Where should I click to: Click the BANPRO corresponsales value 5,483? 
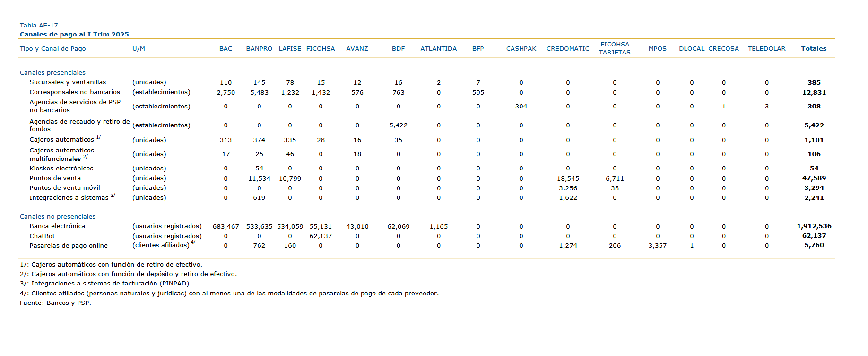tap(259, 93)
